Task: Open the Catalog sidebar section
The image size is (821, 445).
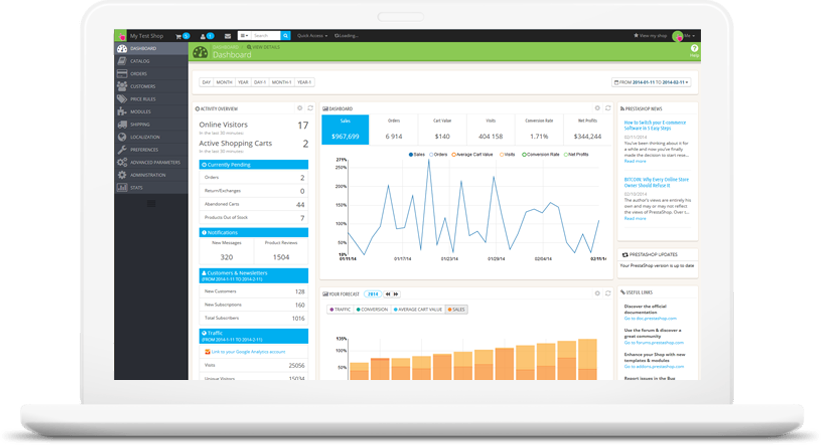Action: [x=140, y=60]
